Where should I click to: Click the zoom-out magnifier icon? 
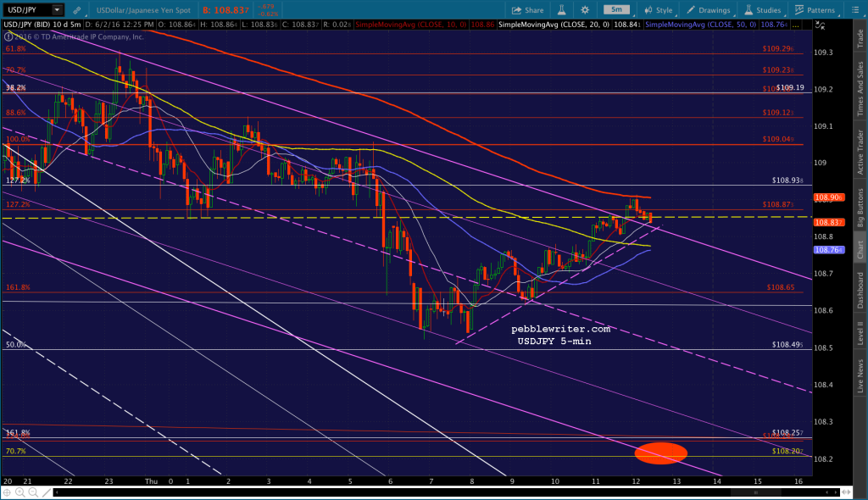click(x=33, y=492)
